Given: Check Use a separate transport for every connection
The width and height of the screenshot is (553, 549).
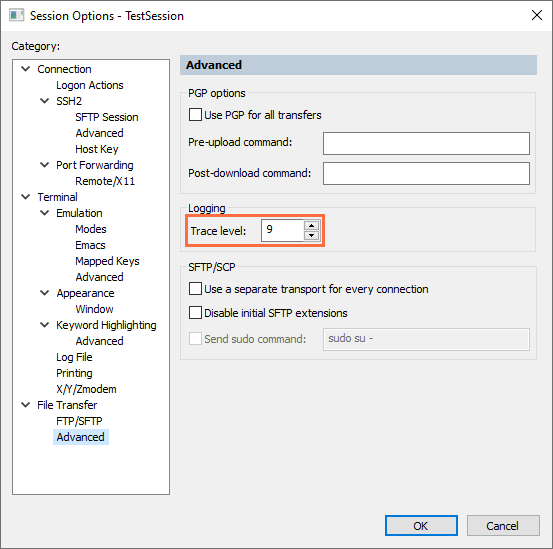Looking at the screenshot, I should pos(195,289).
